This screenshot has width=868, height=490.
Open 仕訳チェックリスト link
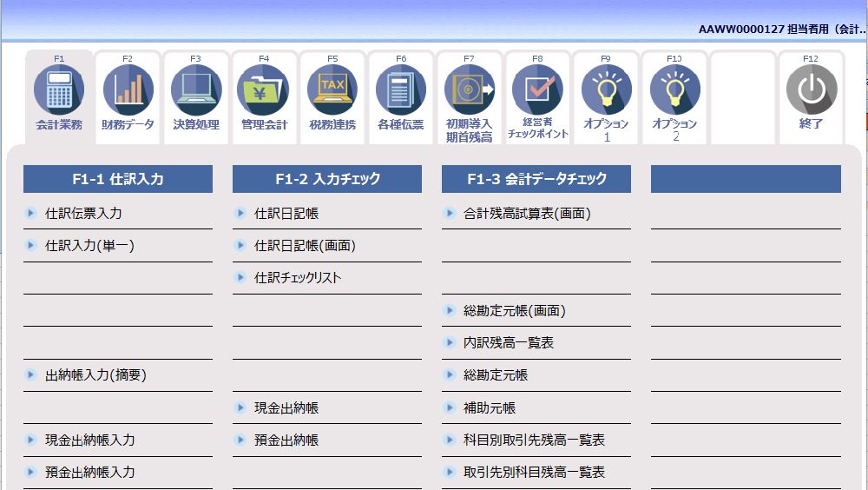[x=298, y=278]
